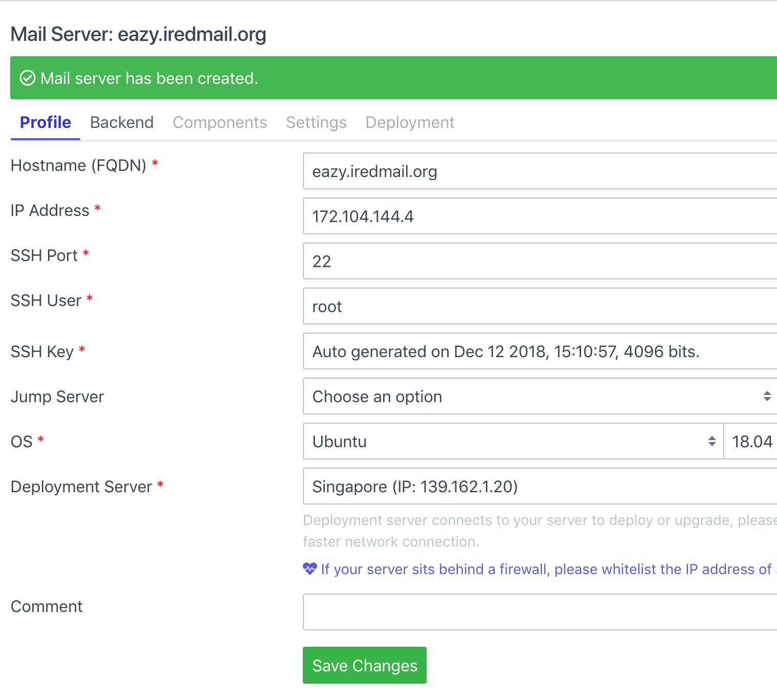The height and width of the screenshot is (700, 777).
Task: Click the heartbeat icon beside firewall notice
Action: tap(310, 569)
